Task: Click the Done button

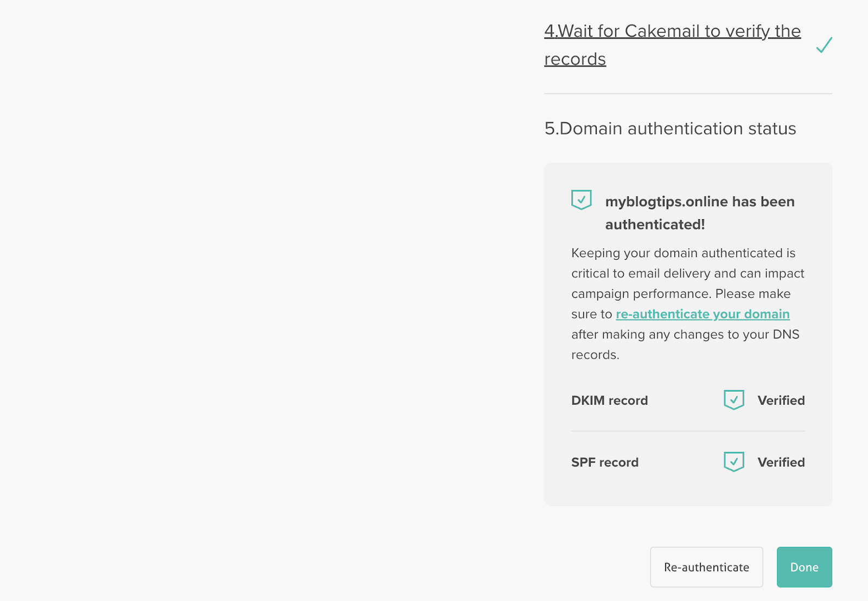Action: pos(804,567)
